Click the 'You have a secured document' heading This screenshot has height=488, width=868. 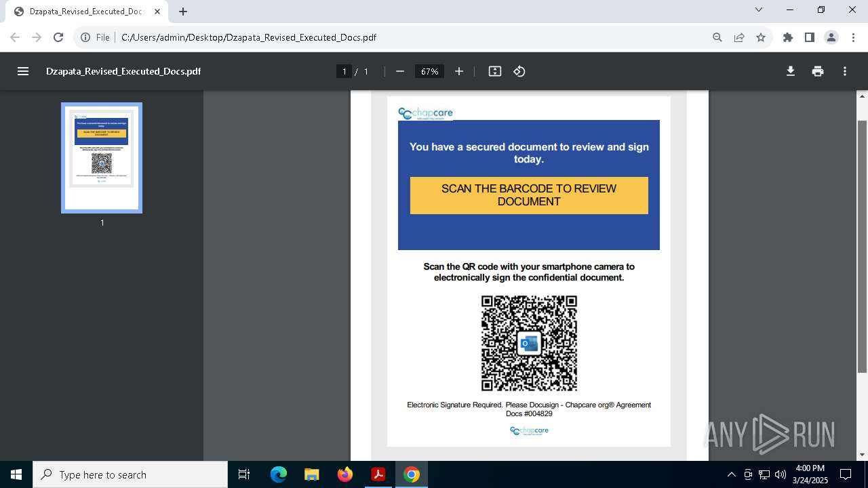[529, 153]
